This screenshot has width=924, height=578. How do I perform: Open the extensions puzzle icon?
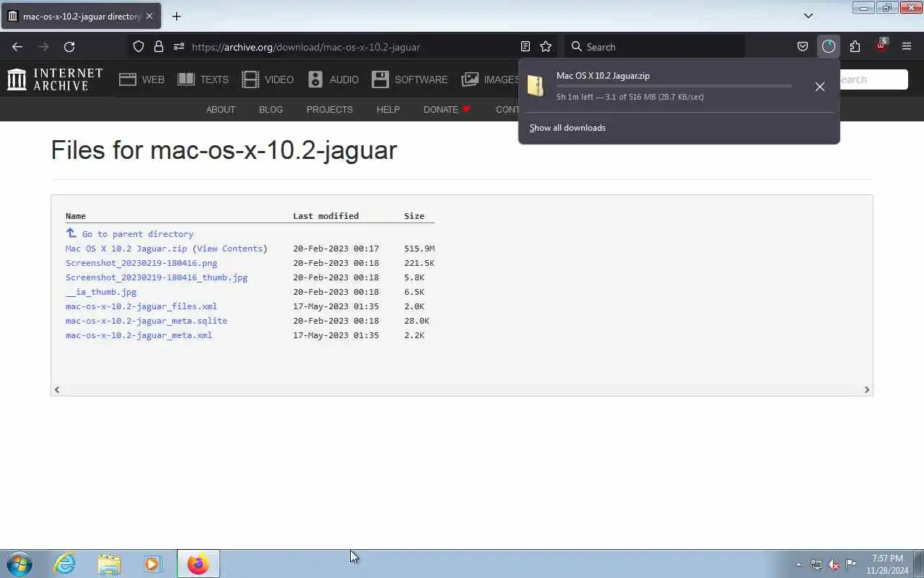[855, 47]
